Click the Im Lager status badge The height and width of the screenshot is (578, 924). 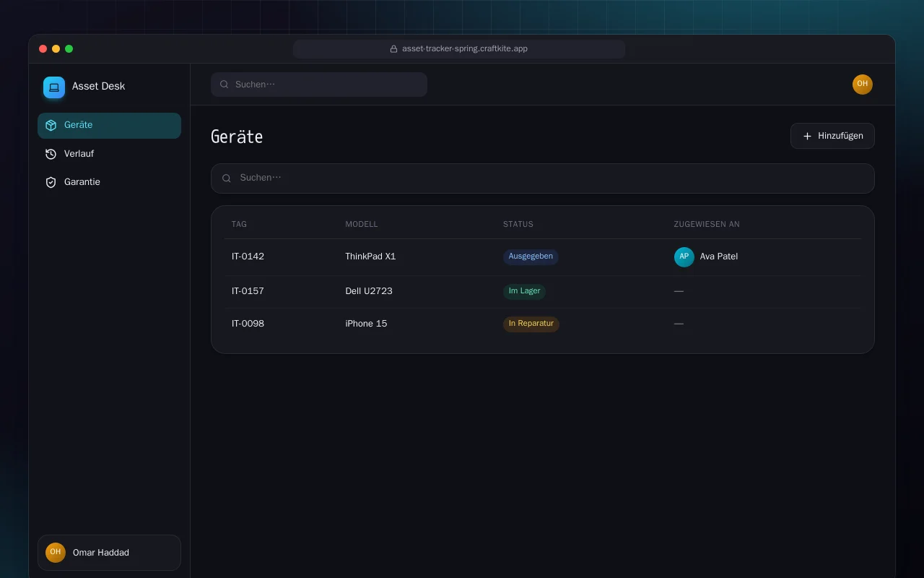point(524,291)
